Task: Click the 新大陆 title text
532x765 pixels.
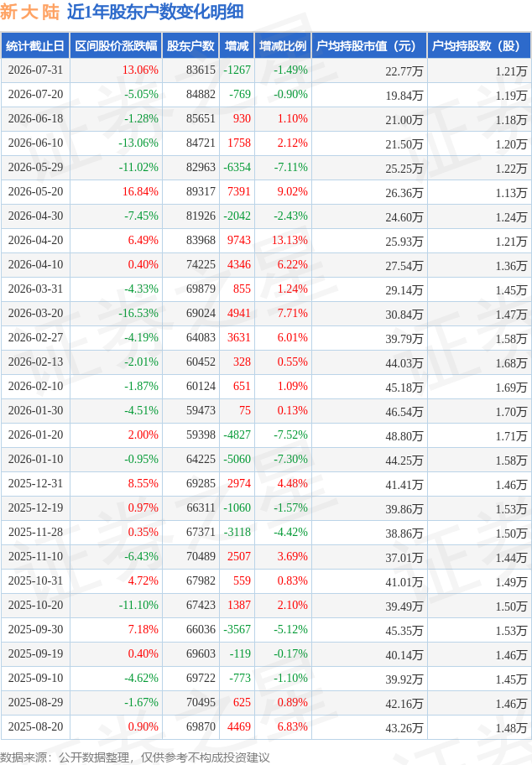Action: pos(29,13)
